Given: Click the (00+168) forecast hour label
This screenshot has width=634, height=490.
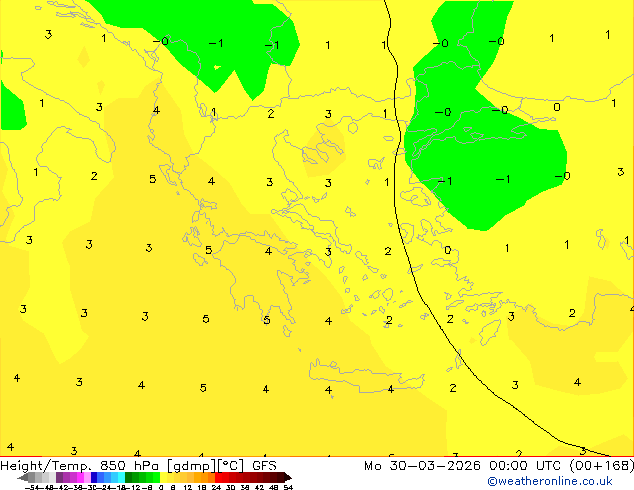Looking at the screenshot, I should [x=602, y=466].
